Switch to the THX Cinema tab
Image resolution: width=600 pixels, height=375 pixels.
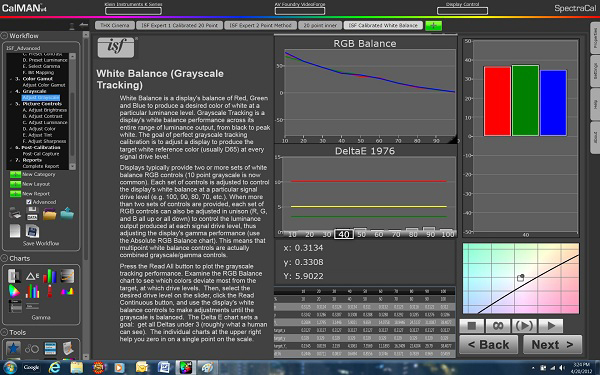point(115,26)
